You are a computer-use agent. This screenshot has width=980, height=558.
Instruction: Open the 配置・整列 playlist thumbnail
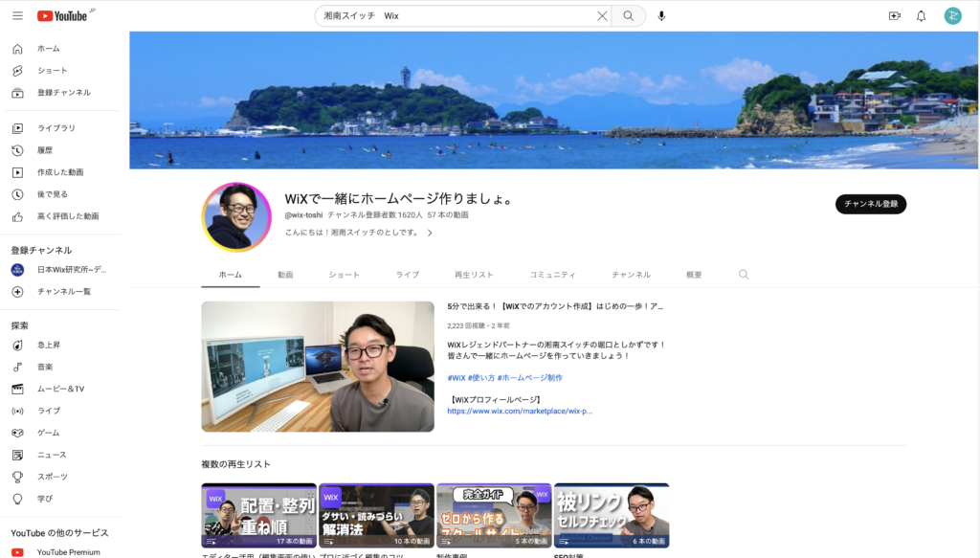[x=258, y=516]
